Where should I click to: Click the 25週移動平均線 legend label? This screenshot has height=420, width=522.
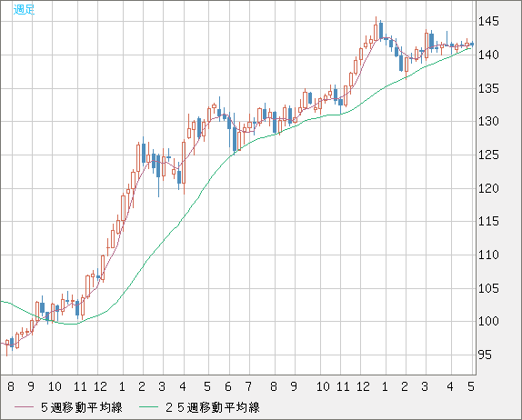click(x=213, y=407)
